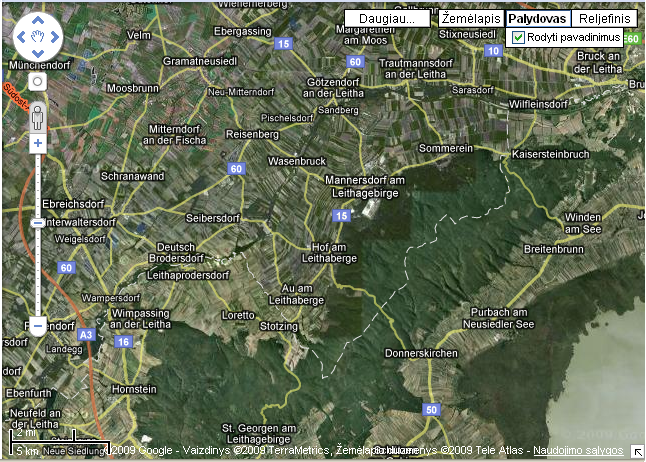The image size is (646, 462).
Task: Click the route 15 shield near Mannersdorf
Action: coord(341,216)
